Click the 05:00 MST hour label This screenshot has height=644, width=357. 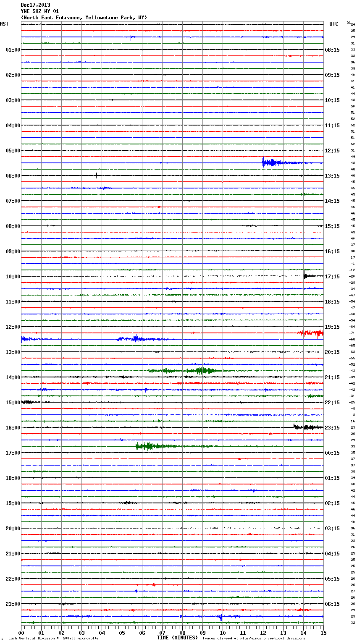click(x=13, y=151)
